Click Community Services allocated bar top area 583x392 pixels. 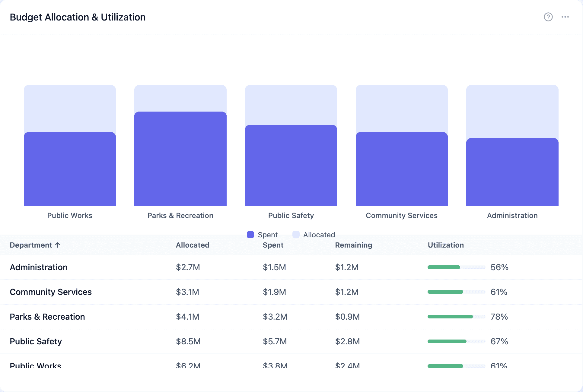tap(401, 108)
